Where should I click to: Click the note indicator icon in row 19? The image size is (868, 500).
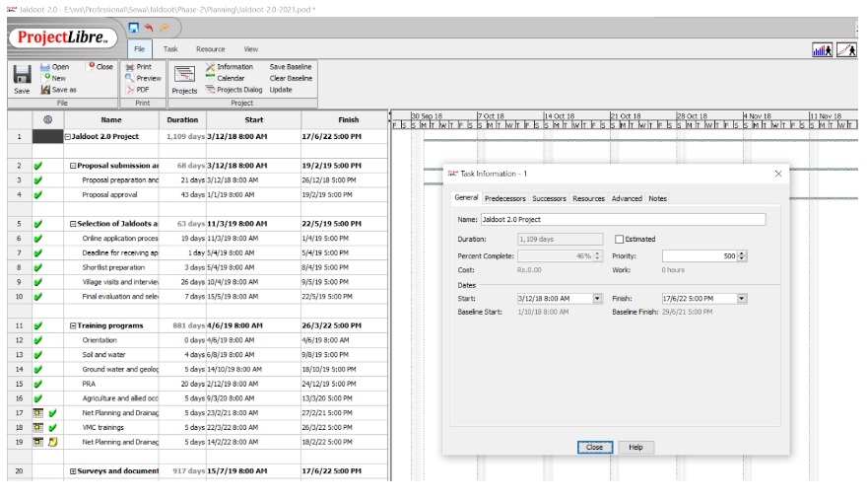52,443
